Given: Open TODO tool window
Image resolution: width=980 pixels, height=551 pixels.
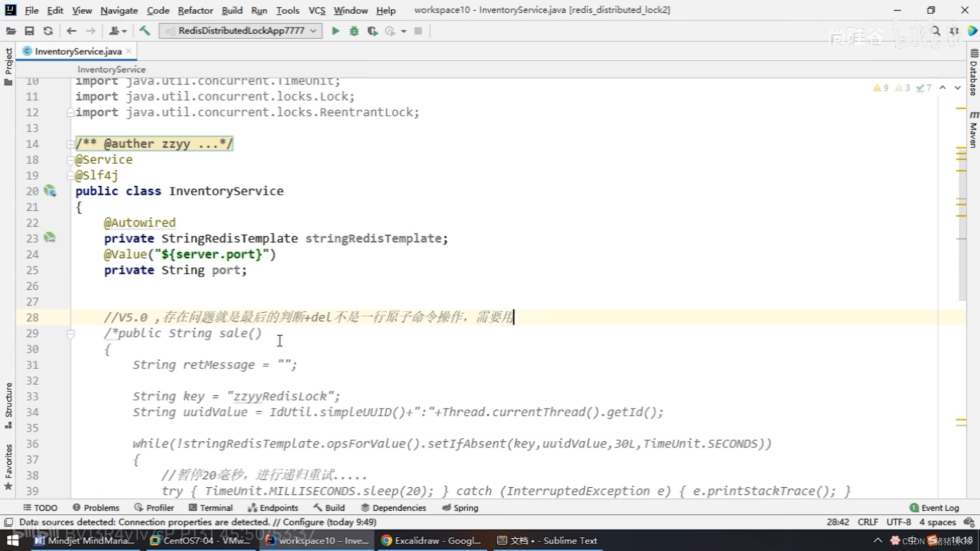Looking at the screenshot, I should coord(40,508).
